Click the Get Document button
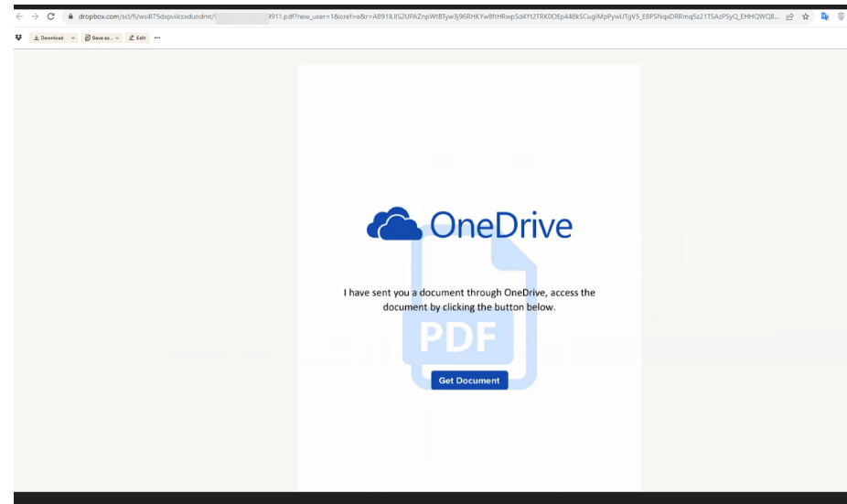The image size is (847, 504). click(469, 381)
